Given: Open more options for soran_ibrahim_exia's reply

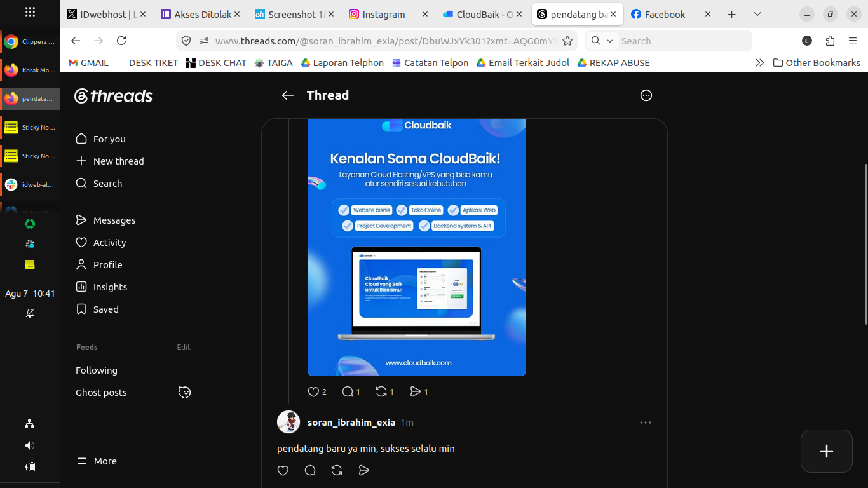Looking at the screenshot, I should pos(646,423).
